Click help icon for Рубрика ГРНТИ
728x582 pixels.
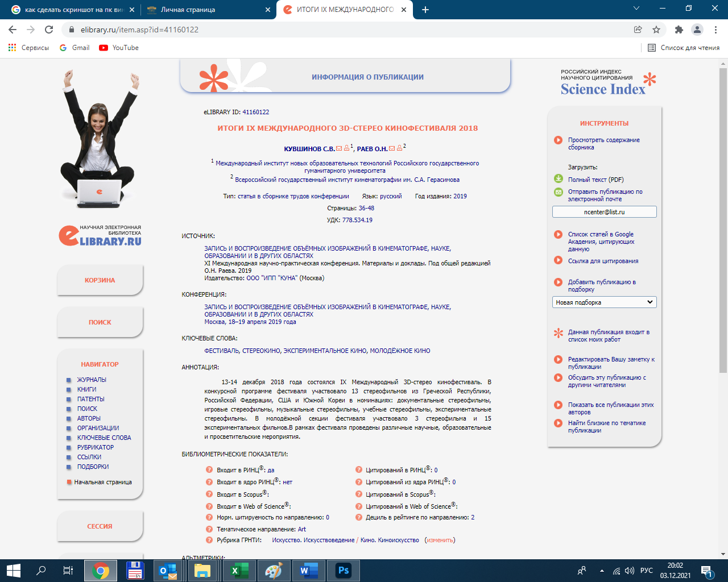[209, 540]
